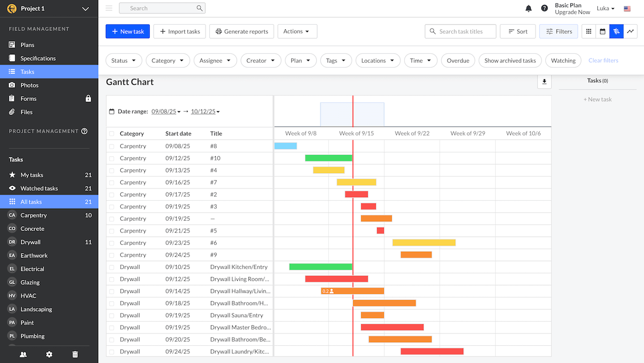This screenshot has width=644, height=363.
Task: Click the Clear filters link
Action: pos(603,60)
